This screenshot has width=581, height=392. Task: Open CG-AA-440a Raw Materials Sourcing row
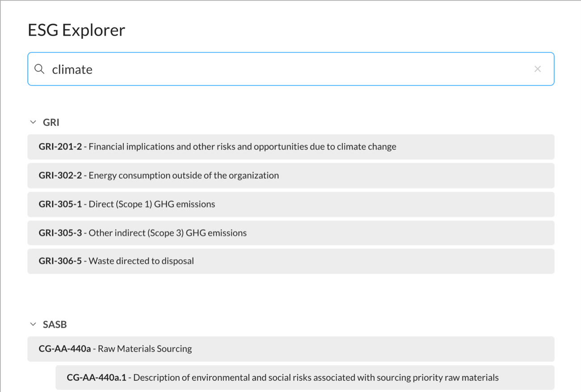[x=291, y=349]
